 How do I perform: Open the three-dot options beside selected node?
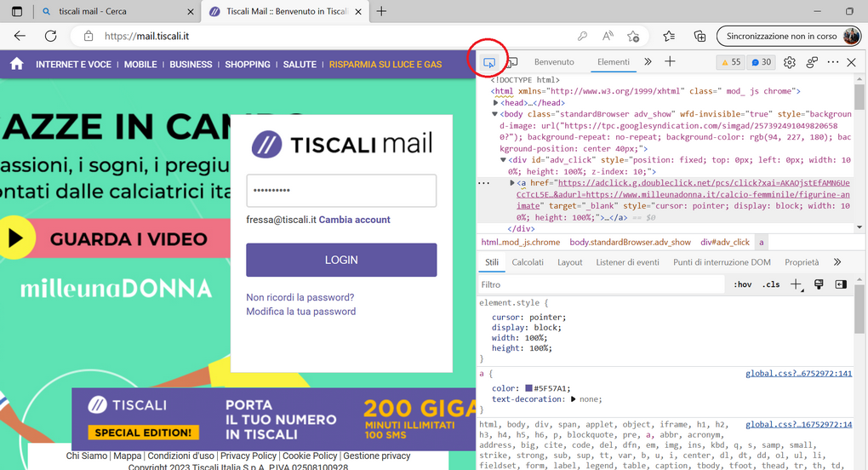coord(484,183)
